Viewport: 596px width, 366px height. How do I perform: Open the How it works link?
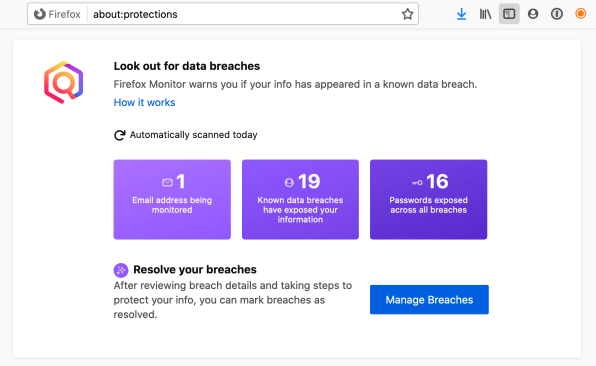(144, 102)
